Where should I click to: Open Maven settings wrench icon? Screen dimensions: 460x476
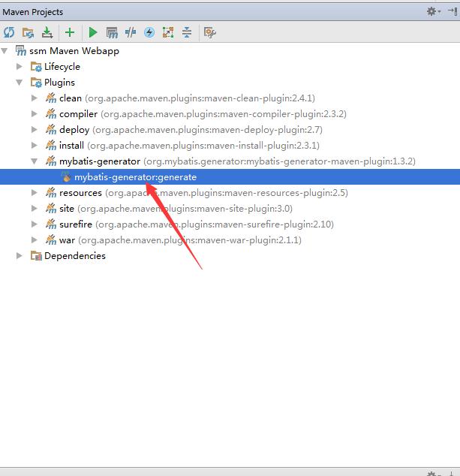point(210,32)
